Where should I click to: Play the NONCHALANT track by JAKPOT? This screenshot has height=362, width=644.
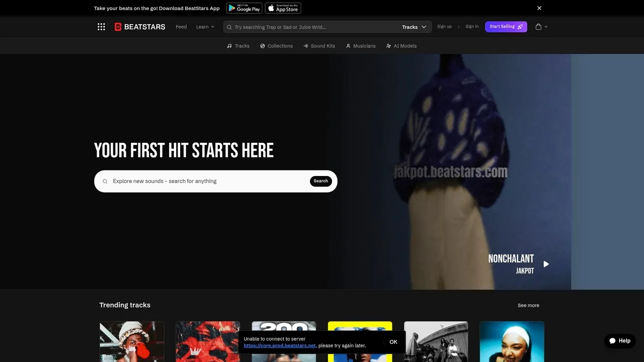[x=546, y=263]
